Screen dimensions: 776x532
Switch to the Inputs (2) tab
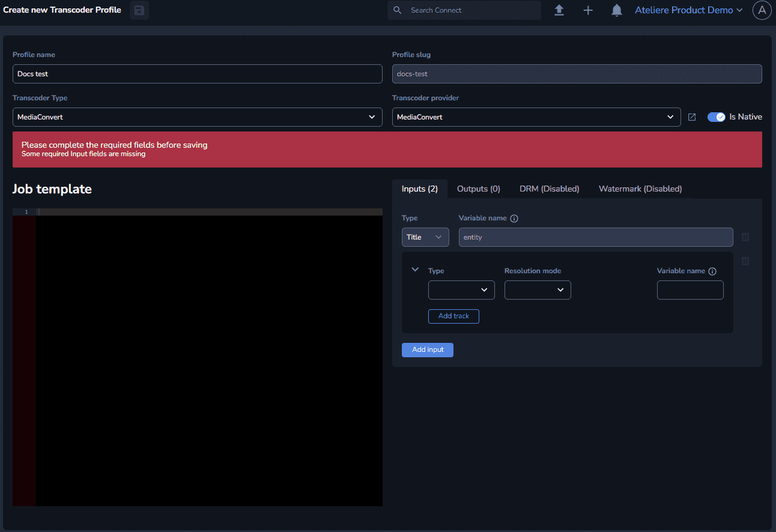420,189
